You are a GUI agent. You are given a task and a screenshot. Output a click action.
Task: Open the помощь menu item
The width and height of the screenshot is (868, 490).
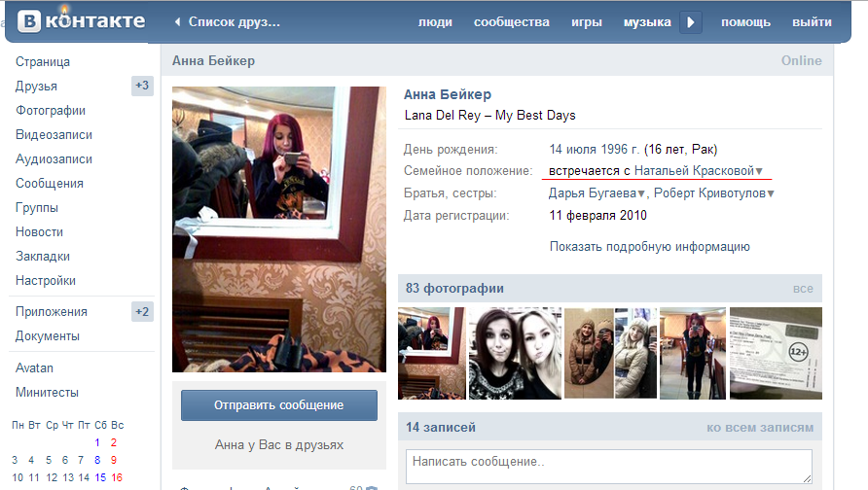[745, 22]
